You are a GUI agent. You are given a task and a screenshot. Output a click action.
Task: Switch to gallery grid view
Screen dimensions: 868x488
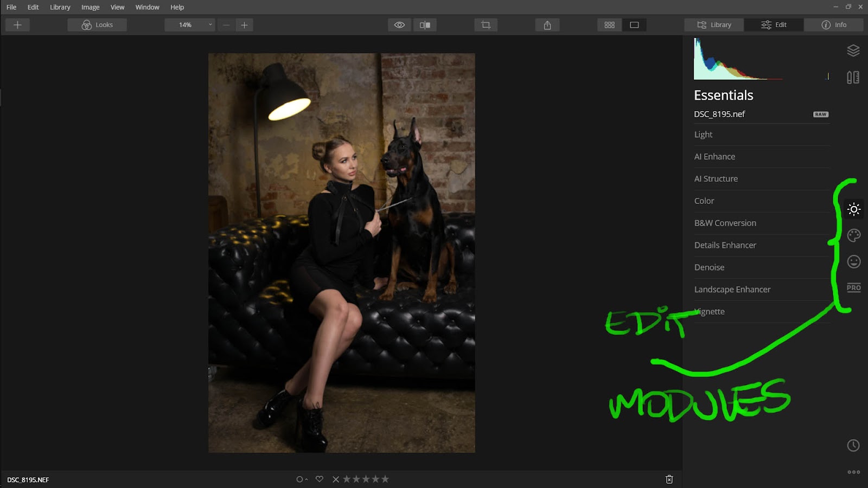(x=609, y=25)
